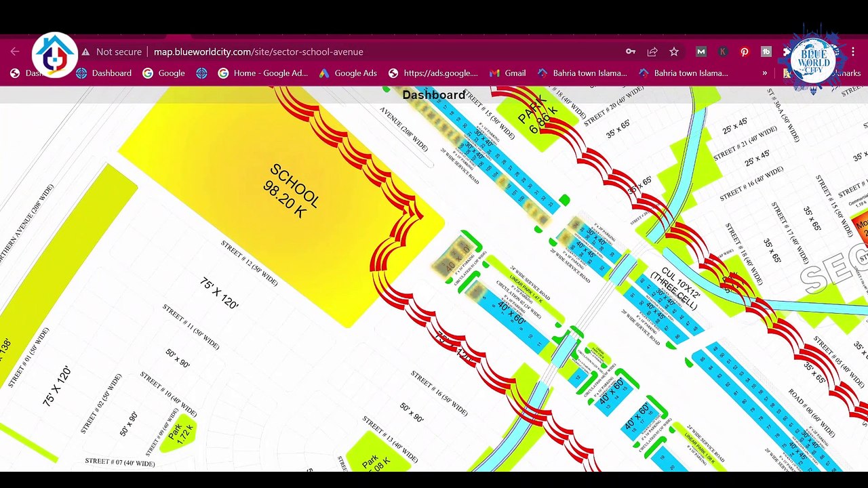Image resolution: width=868 pixels, height=488 pixels.
Task: Open the tb extension icon
Action: 766,52
